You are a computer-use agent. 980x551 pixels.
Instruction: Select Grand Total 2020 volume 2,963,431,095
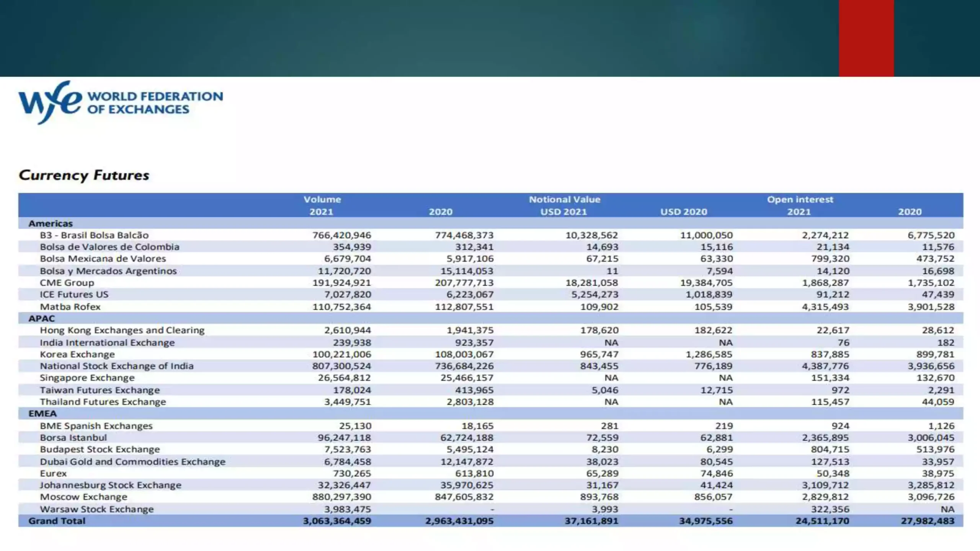click(x=459, y=521)
